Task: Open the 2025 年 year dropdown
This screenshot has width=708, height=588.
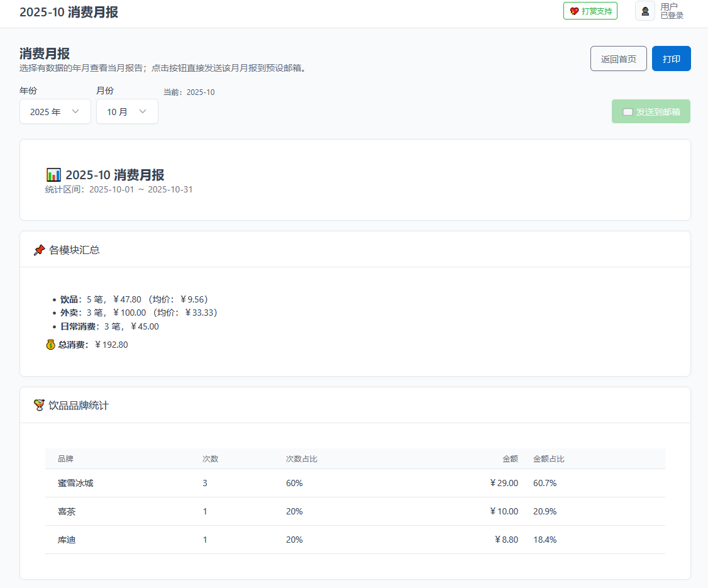Action: 55,111
